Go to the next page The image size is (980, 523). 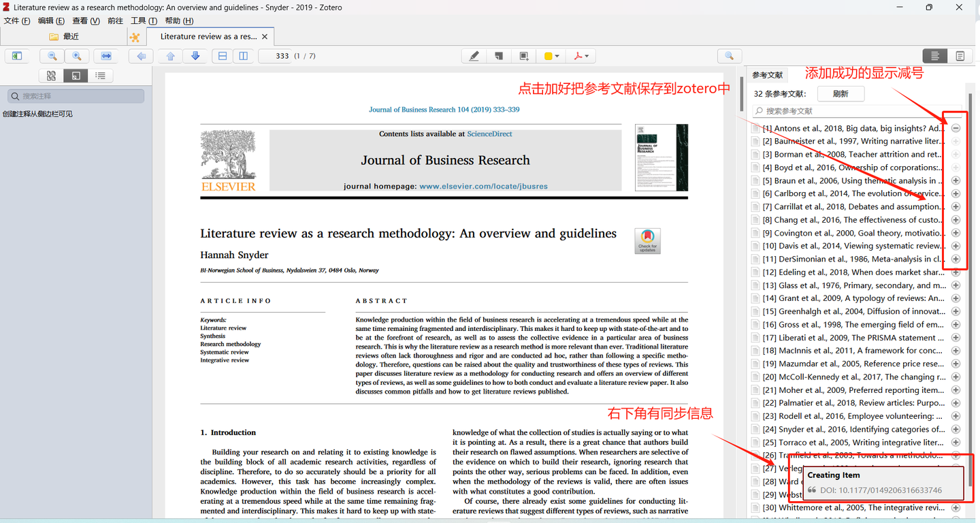pos(196,56)
